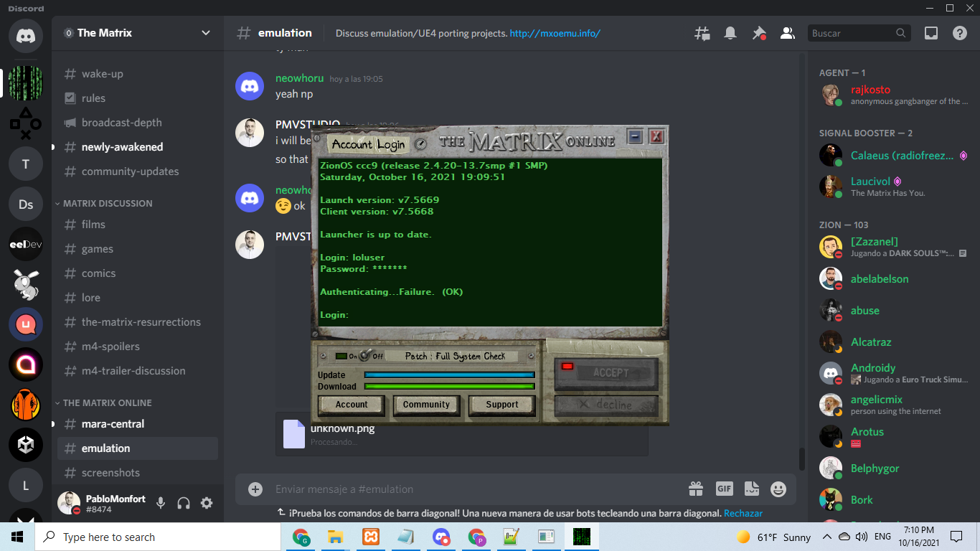Collapse the MATRIX DISCUSSION category
Viewport: 980px width, 551px height.
point(108,203)
